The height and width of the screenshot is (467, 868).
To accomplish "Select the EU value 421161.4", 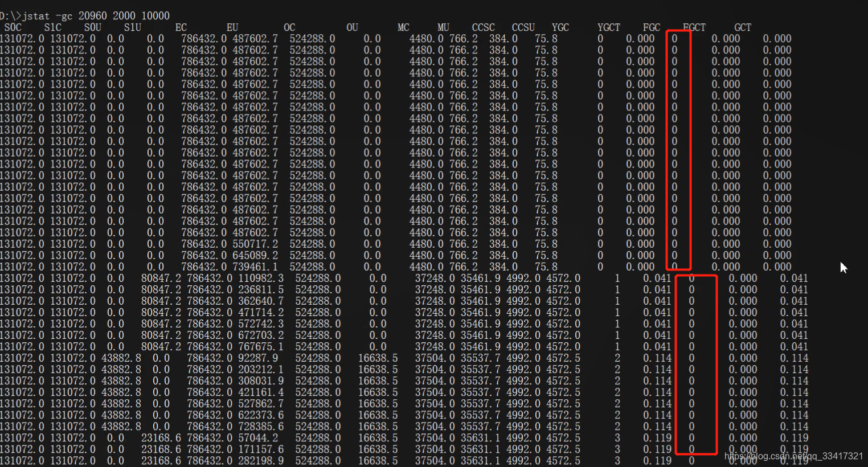I will 261,392.
